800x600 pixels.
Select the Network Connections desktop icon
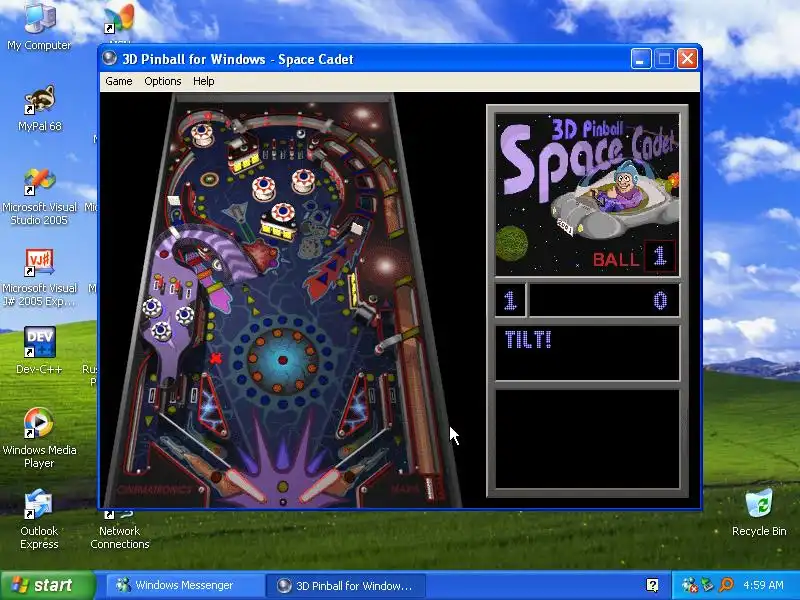click(119, 529)
